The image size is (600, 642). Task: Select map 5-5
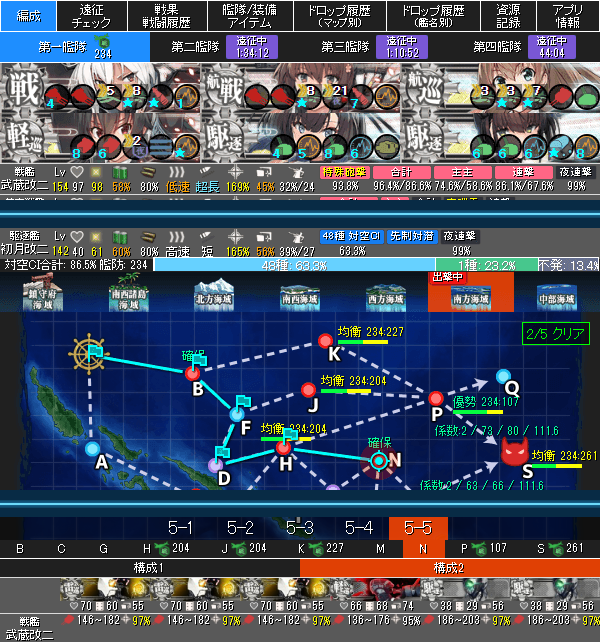(x=418, y=528)
